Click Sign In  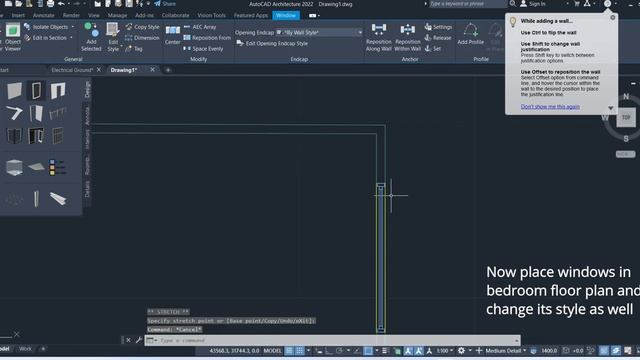pyautogui.click(x=533, y=4)
